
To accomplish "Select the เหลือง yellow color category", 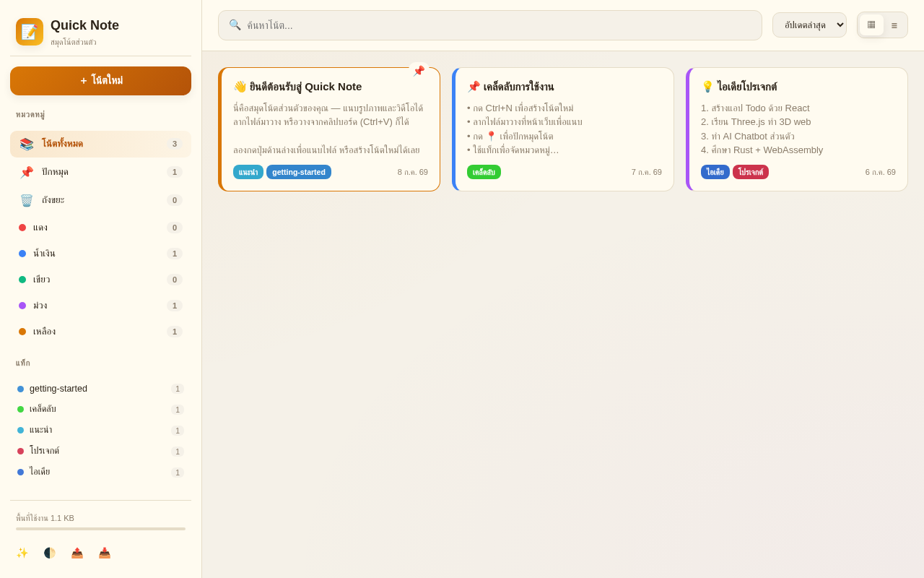I will click(101, 332).
